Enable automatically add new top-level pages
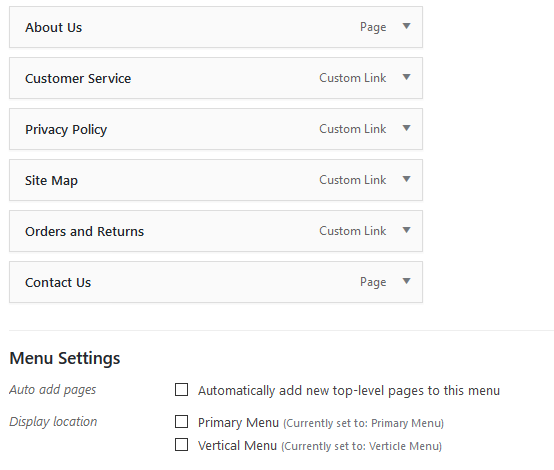554x470 pixels. pyautogui.click(x=181, y=390)
